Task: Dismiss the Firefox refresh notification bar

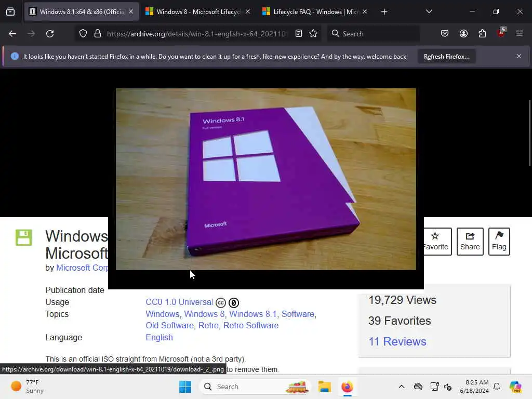Action: [x=519, y=56]
